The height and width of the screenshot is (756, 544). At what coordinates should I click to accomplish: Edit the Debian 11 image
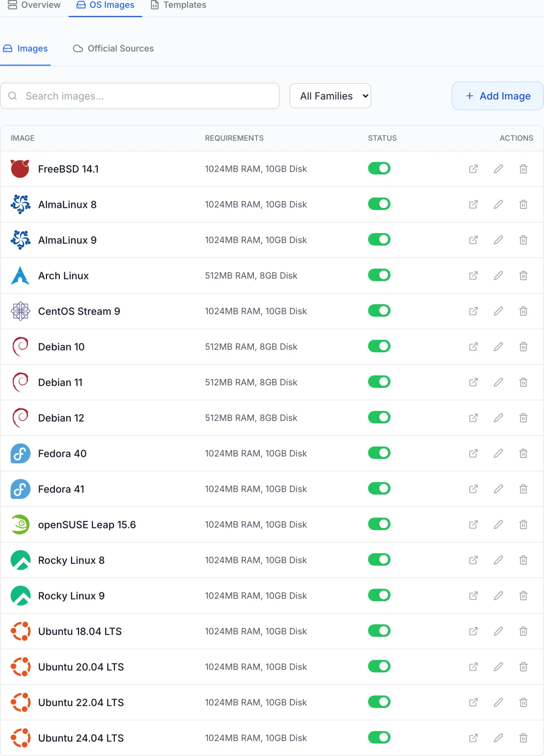click(499, 382)
